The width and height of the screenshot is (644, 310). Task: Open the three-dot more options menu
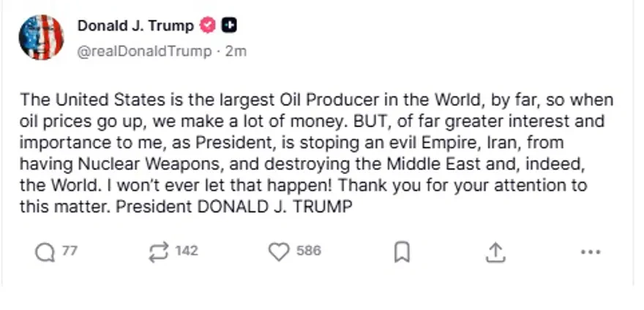pyautogui.click(x=590, y=252)
